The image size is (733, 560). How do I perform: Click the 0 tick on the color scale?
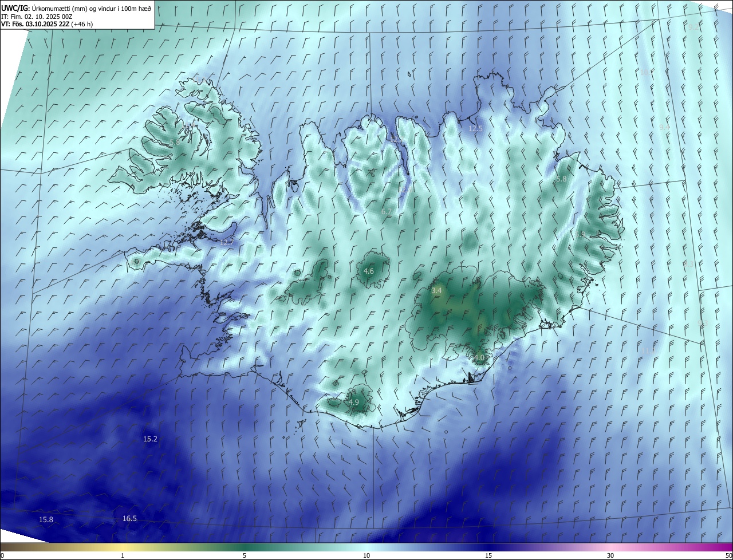point(2,555)
